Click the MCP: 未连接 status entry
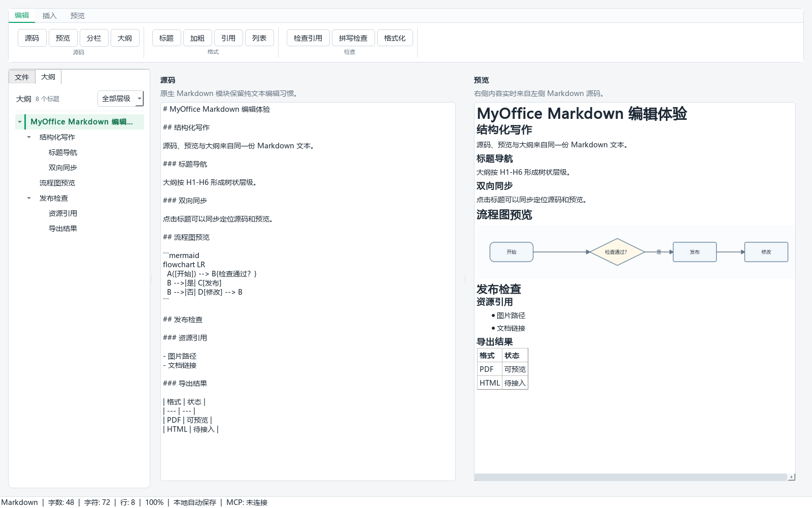Viewport: 812px width, 508px height. coord(247,502)
